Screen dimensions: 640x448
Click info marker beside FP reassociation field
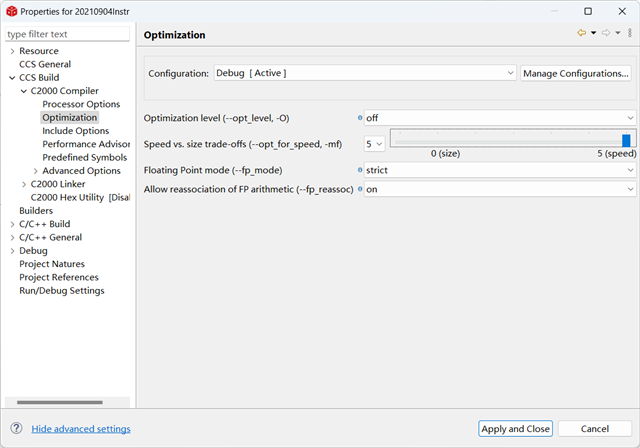360,189
